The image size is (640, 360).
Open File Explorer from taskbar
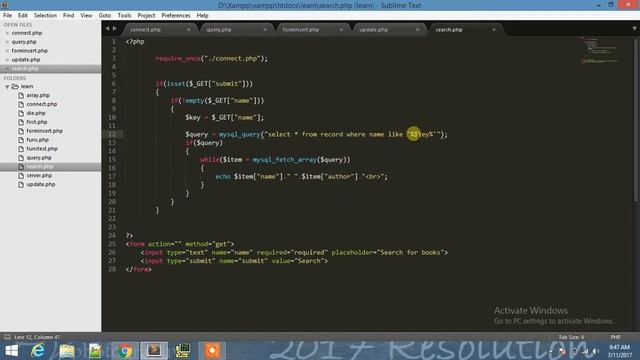(67, 351)
